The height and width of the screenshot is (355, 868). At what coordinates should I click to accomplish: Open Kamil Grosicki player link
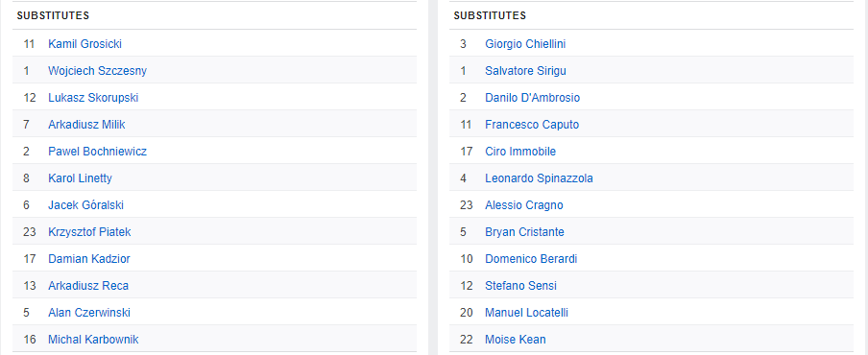click(x=84, y=44)
